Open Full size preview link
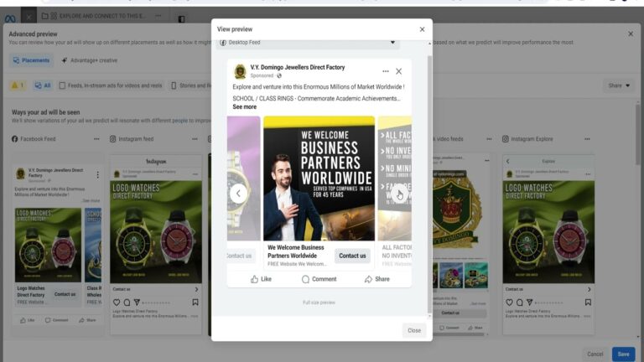Image resolution: width=644 pixels, height=362 pixels. tap(319, 303)
